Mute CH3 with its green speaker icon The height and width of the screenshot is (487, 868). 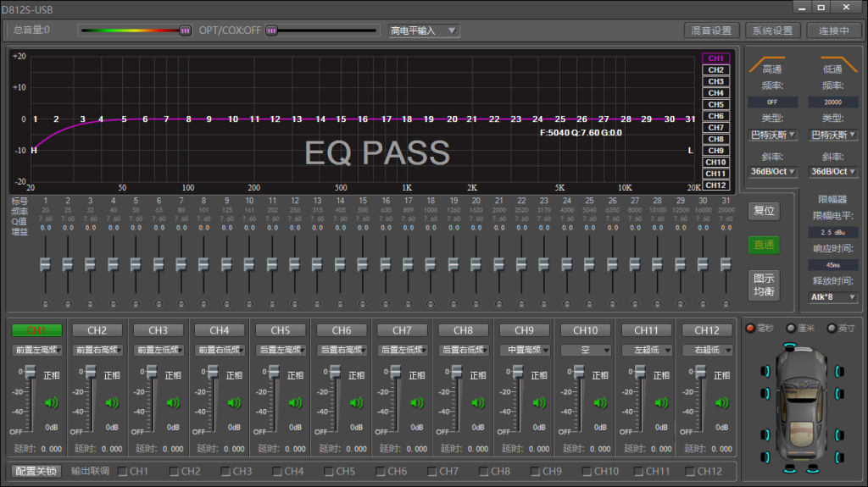[x=173, y=403]
